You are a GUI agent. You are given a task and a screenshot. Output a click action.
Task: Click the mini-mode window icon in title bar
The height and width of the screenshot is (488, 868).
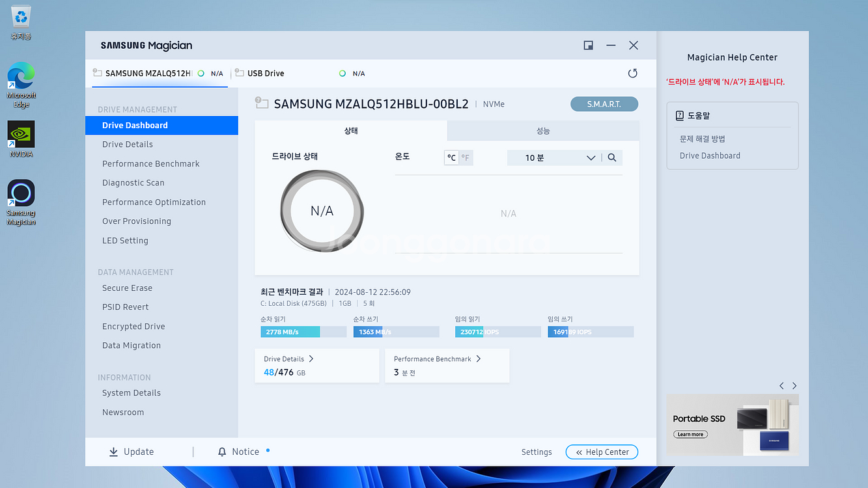tap(589, 46)
